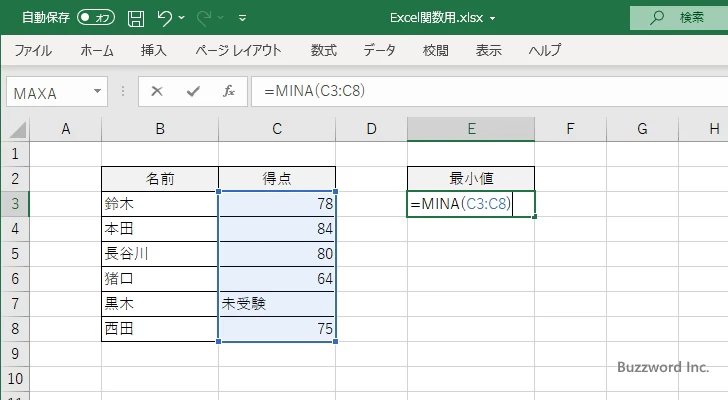The width and height of the screenshot is (728, 400).
Task: Toggle the AutoSave (自動保存) switch
Action: [96, 18]
